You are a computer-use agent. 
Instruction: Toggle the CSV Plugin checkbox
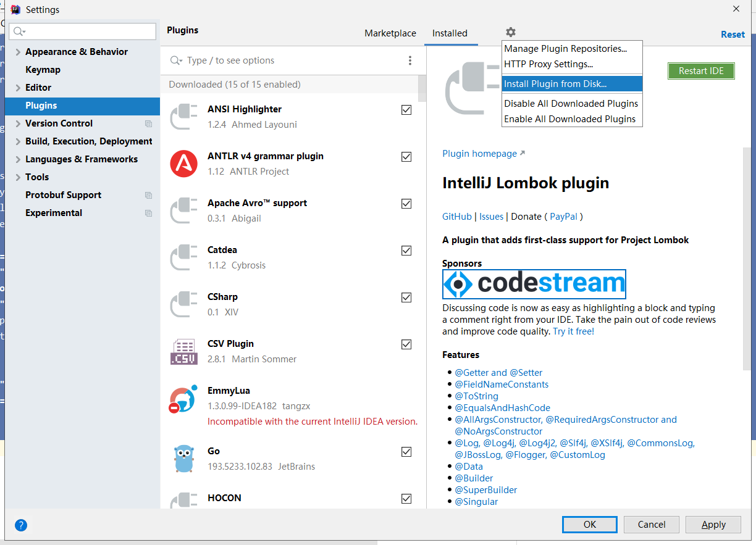406,344
